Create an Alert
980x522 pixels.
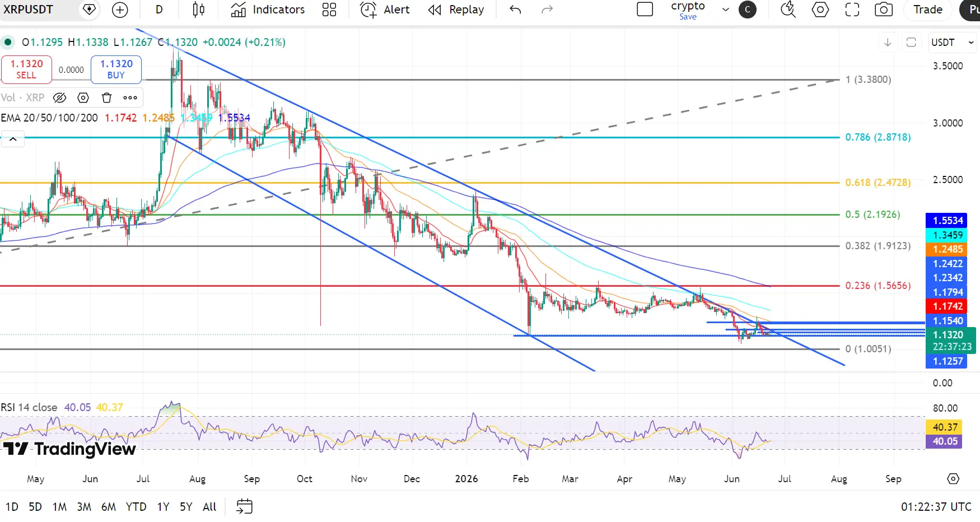(x=385, y=10)
